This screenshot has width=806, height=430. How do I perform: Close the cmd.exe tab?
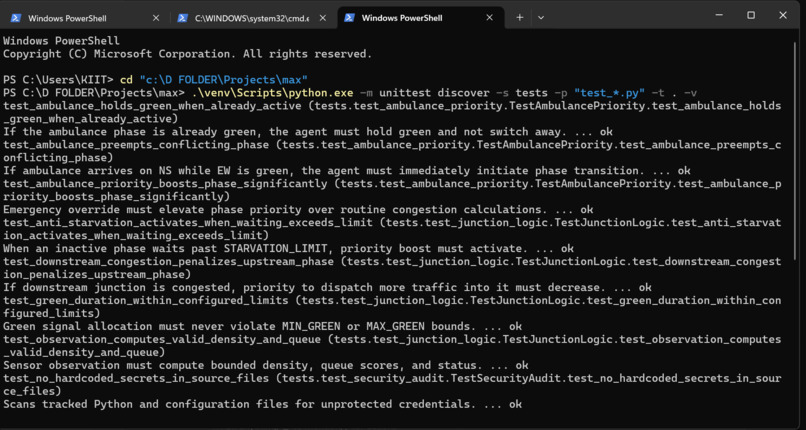click(x=323, y=18)
